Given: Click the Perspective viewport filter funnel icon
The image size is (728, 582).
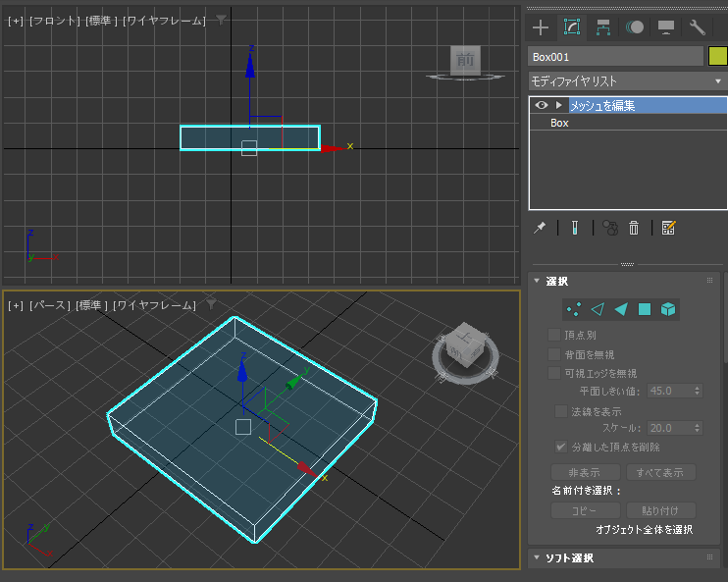Looking at the screenshot, I should tap(212, 304).
